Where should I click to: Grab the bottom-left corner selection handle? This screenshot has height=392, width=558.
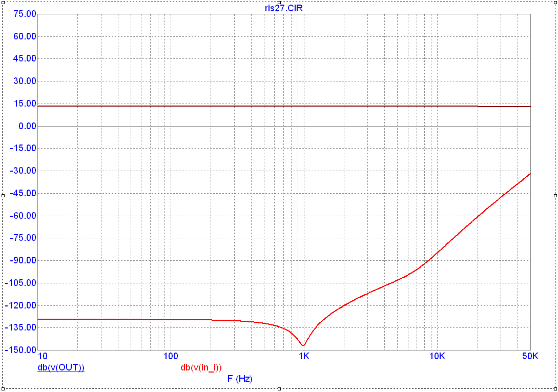[x=3, y=389]
